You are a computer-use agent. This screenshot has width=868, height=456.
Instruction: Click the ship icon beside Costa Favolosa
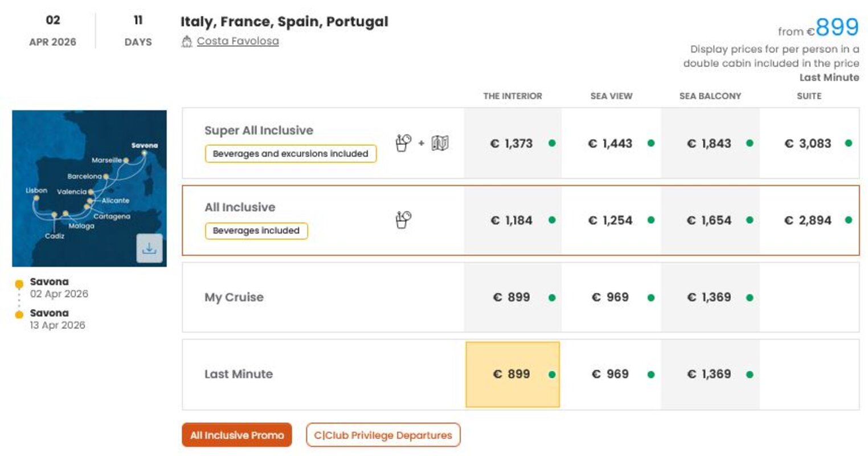pyautogui.click(x=187, y=42)
